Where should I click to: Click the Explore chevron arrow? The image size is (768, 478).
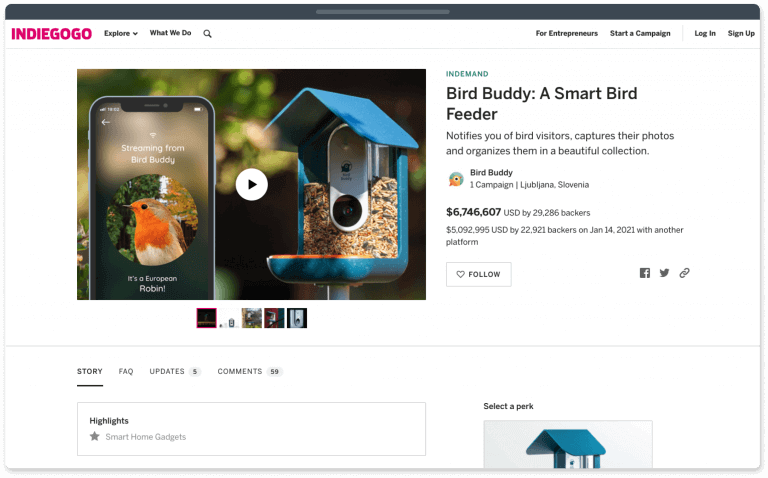(135, 34)
